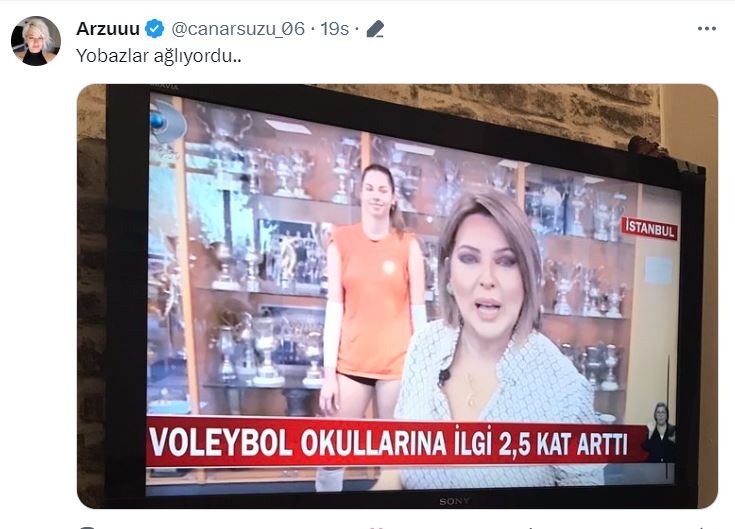The image size is (735, 529).
Task: Click the blue verified badge beside Arzuuu
Action: (x=155, y=29)
